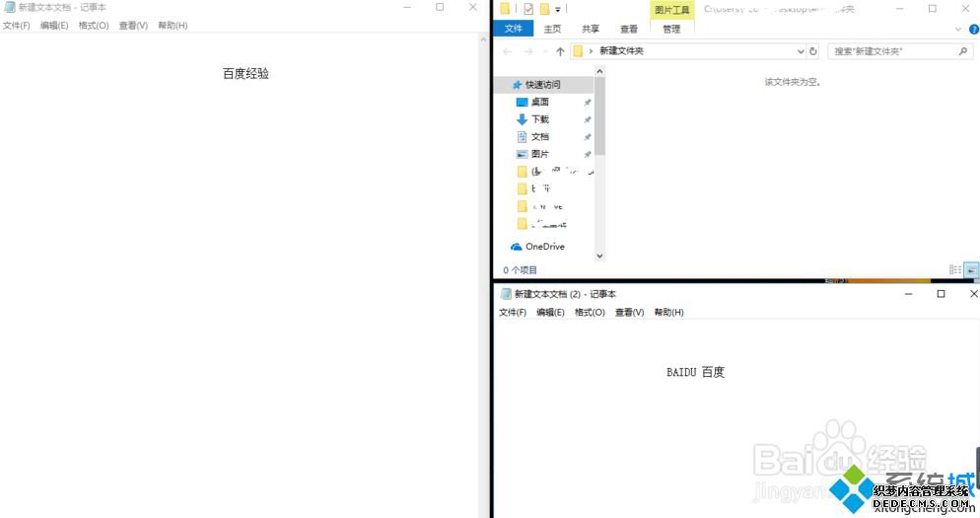Viewport: 980px width, 518px height.
Task: Click pin icon next to 下载
Action: [x=587, y=119]
